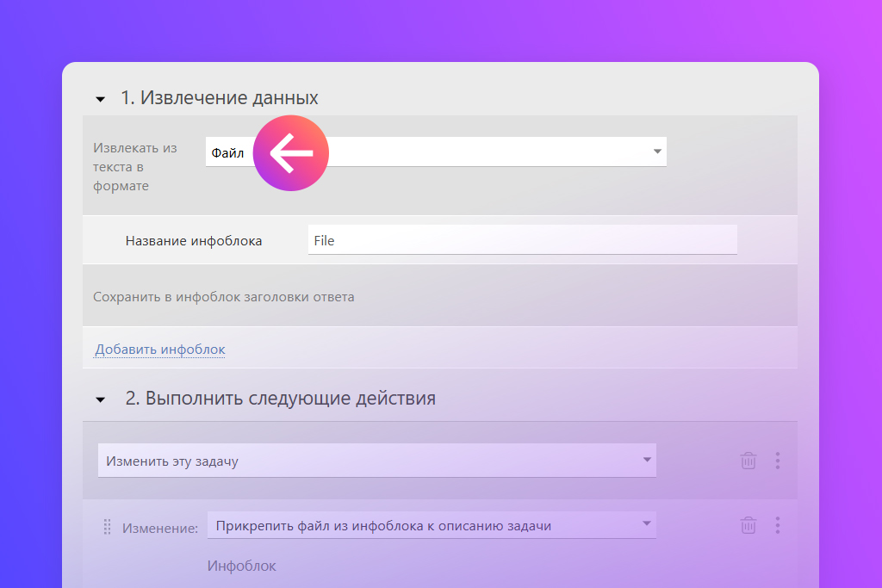This screenshot has height=588, width=882.
Task: Open three-dot menu for "Изменить эту задачу"
Action: point(778,461)
